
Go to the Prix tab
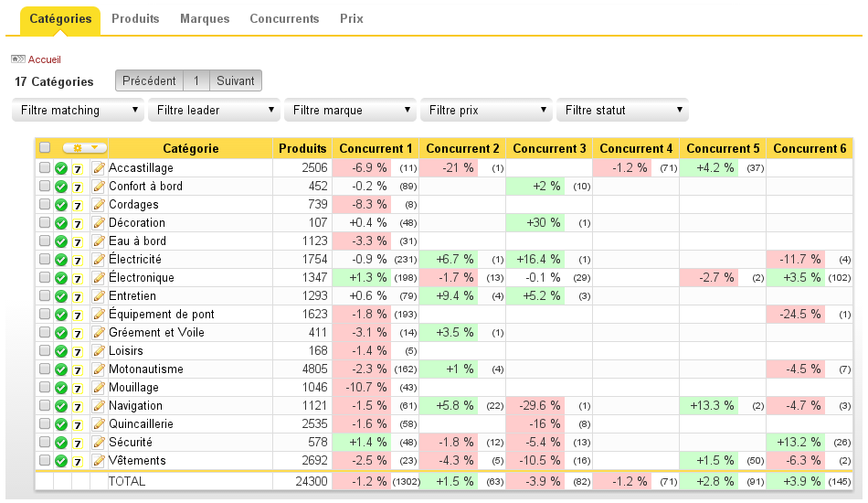point(352,19)
